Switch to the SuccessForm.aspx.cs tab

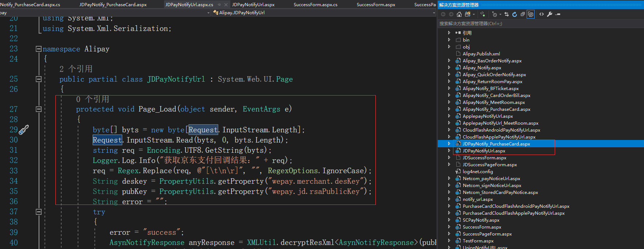[x=316, y=5]
